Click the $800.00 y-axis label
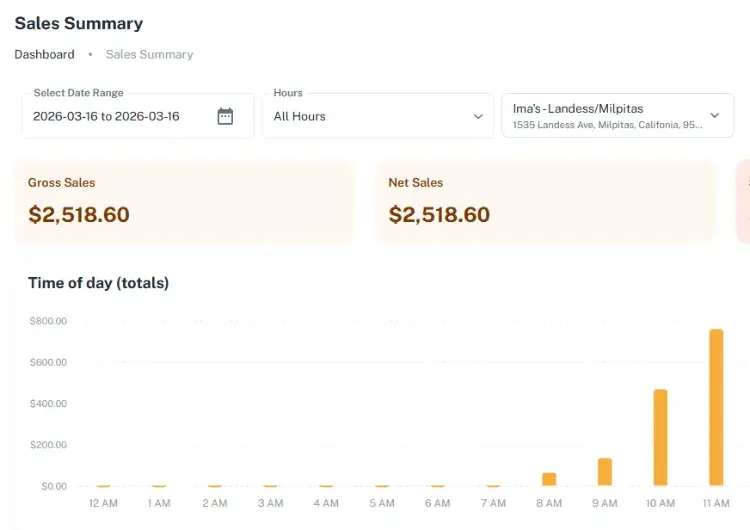 48,321
